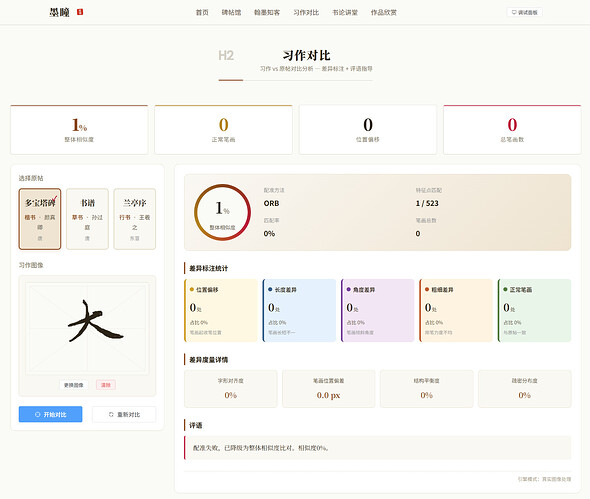Go to the 首页 nav item

(202, 12)
